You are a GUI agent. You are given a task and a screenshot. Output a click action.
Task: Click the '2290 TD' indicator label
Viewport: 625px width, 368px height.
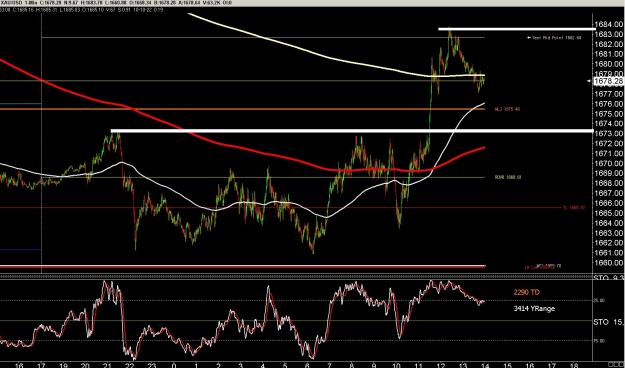coord(527,292)
